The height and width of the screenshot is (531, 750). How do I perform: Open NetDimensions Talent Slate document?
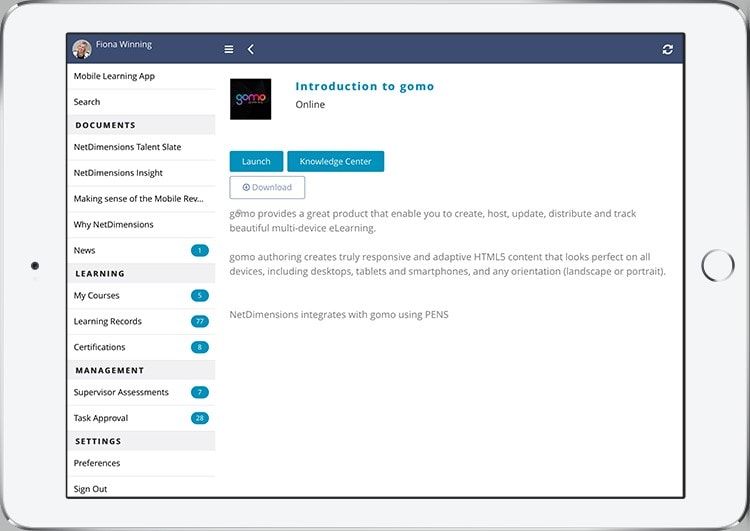click(142, 147)
